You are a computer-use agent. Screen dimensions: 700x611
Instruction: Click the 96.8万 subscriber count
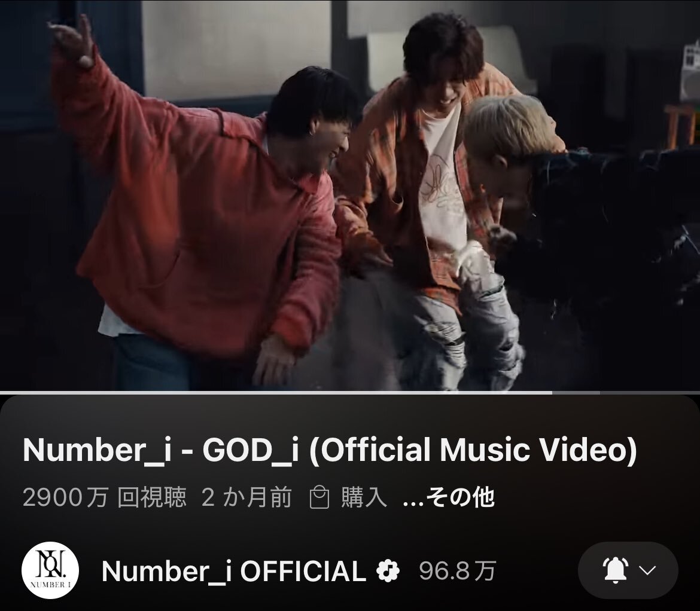[x=457, y=571]
